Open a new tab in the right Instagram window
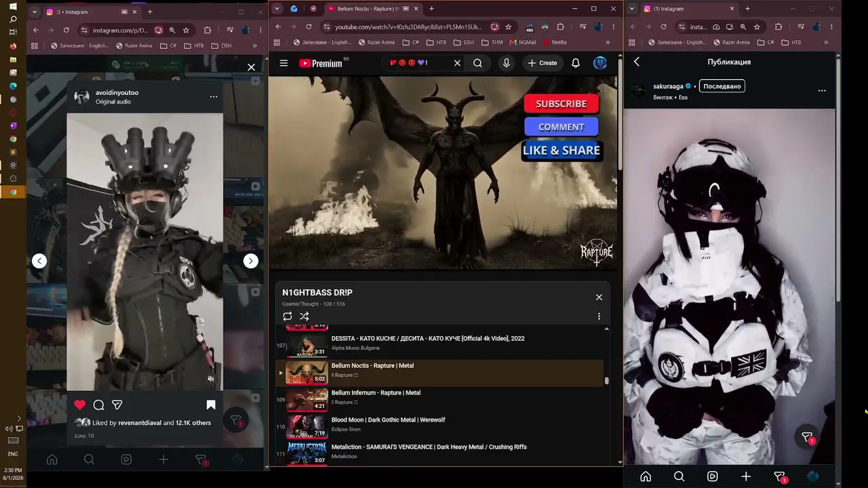868x488 pixels. pos(747,9)
